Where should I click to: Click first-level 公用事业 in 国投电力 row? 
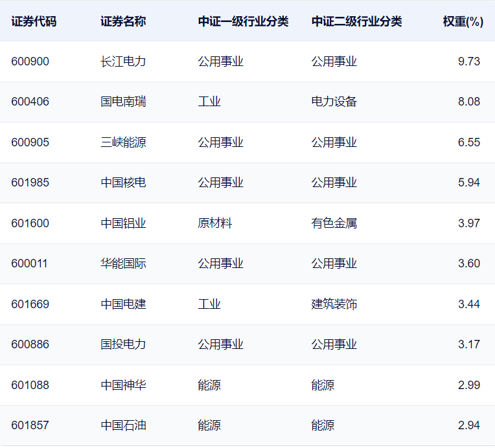click(x=221, y=344)
